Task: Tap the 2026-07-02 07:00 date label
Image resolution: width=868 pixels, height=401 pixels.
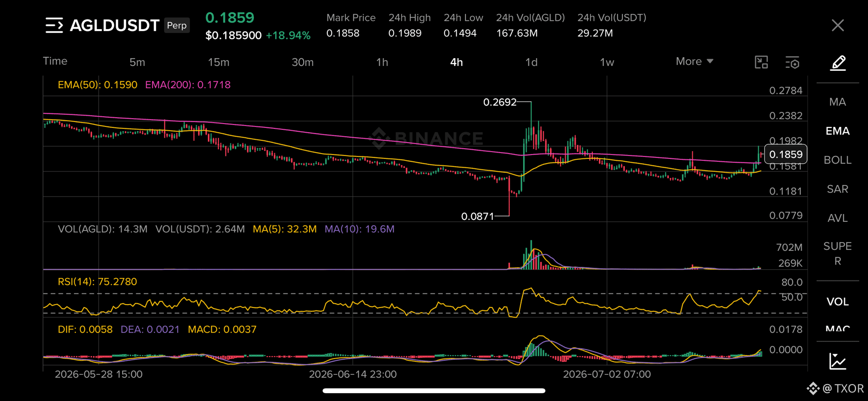Action: (x=607, y=374)
